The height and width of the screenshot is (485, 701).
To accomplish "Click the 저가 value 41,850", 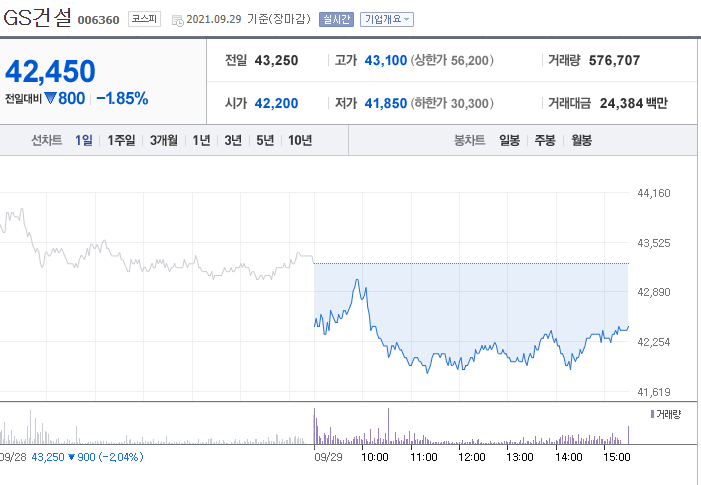I will pos(386,103).
